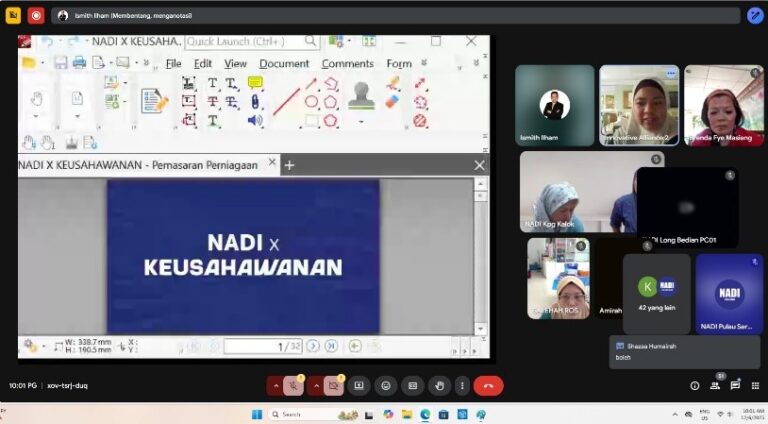
Task: Click PDF vertical scrollbar down arrow
Action: coord(480,329)
